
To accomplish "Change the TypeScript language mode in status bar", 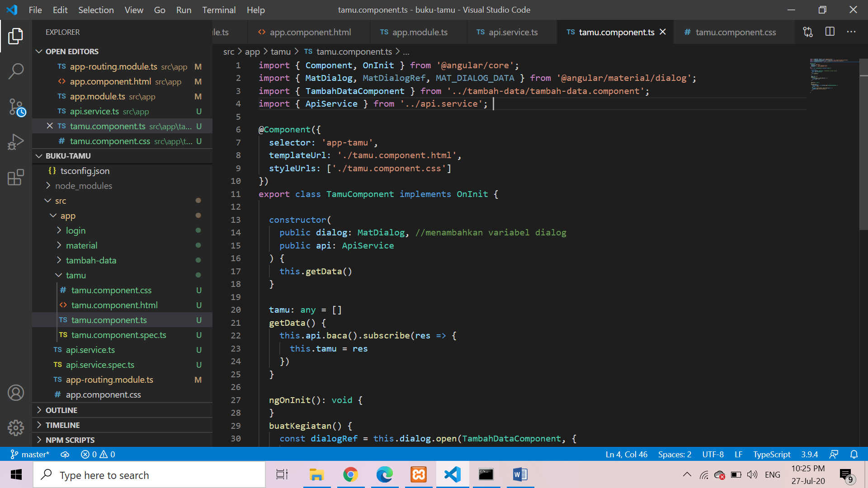I will tap(771, 454).
